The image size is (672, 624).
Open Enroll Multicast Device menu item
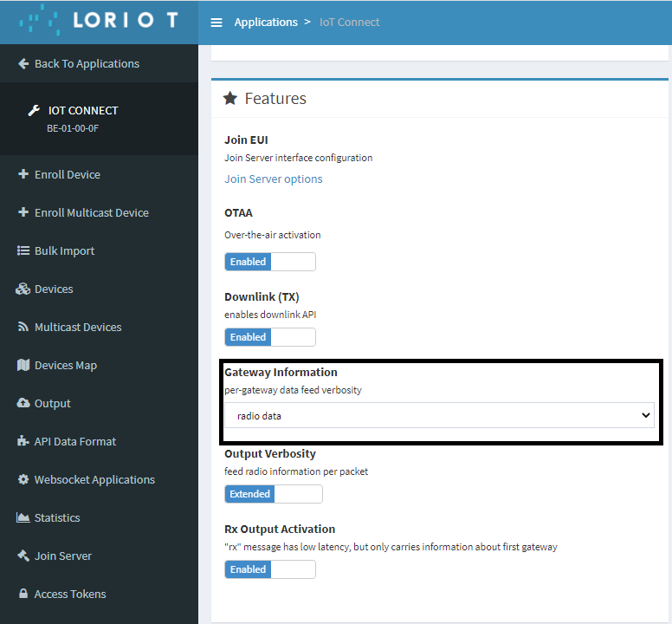tap(99, 212)
